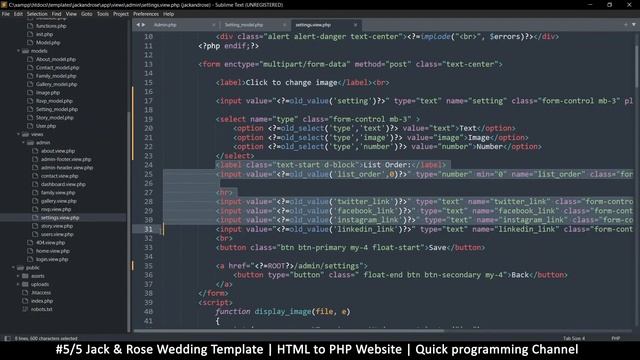Open dashboard.view.php file
Viewport: 640px width, 360px height.
[x=63, y=184]
